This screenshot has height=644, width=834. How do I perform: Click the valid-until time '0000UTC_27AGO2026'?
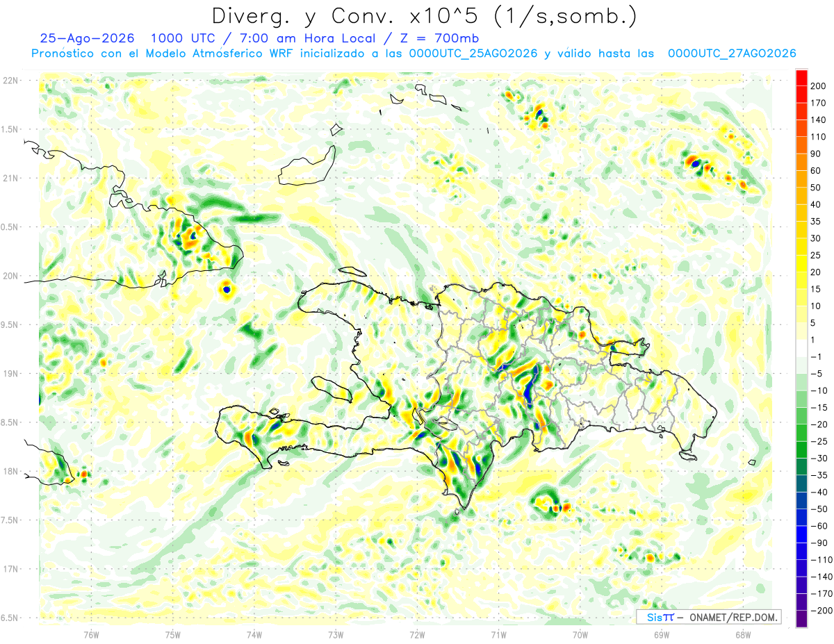pyautogui.click(x=732, y=53)
